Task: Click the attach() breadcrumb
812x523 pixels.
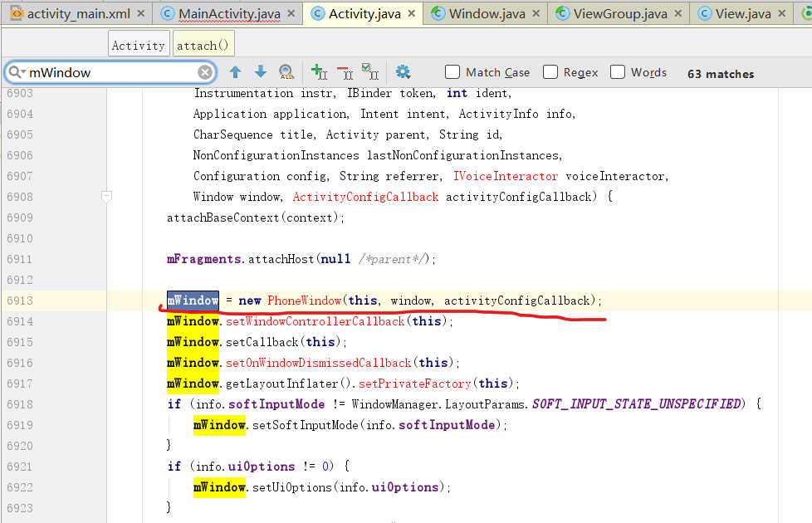Action: coord(203,46)
